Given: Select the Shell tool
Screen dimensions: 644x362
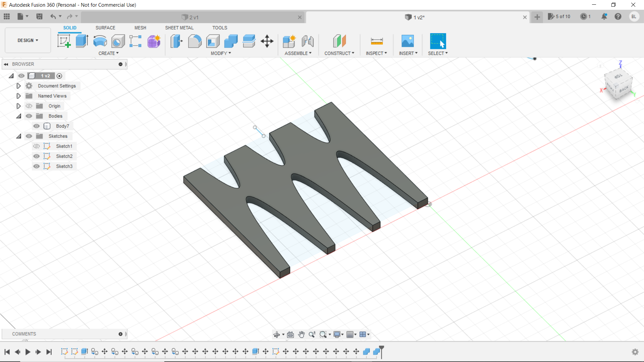Looking at the screenshot, I should pyautogui.click(x=213, y=41).
